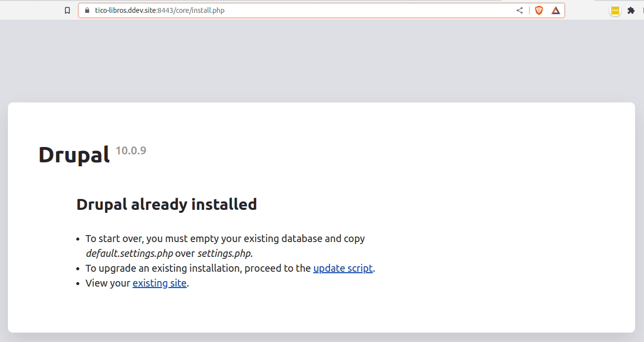Click the Drupal already installed heading
The image size is (644, 342).
(166, 204)
